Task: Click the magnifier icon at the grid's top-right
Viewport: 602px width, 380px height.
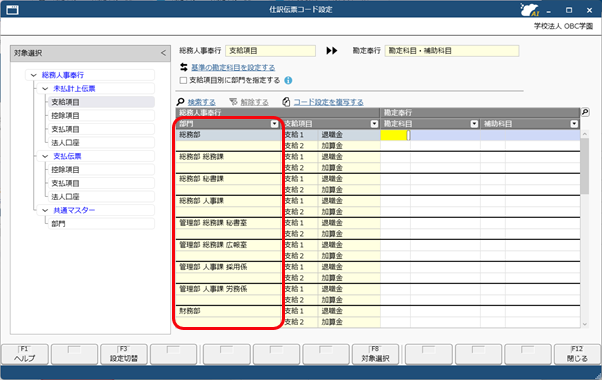Action: click(x=585, y=112)
